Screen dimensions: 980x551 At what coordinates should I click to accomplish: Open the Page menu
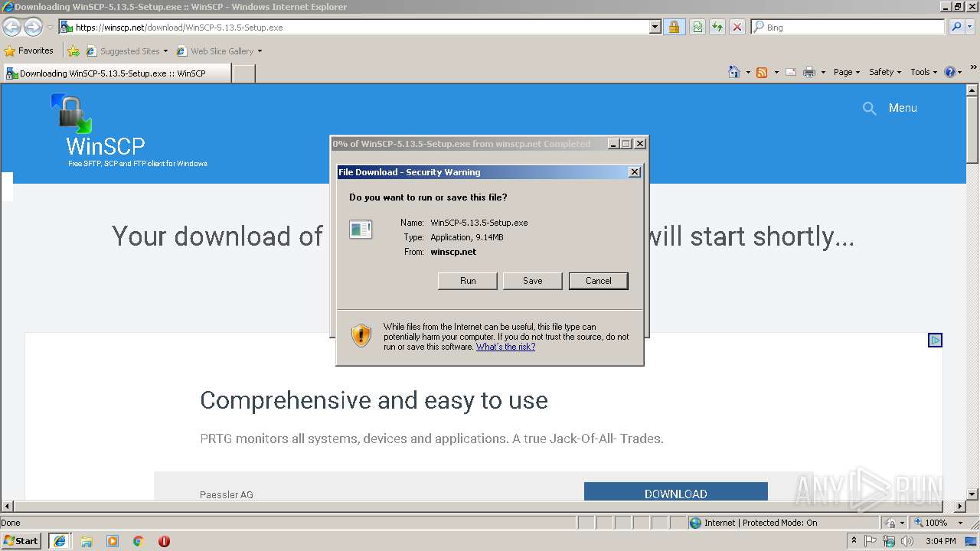pyautogui.click(x=847, y=72)
